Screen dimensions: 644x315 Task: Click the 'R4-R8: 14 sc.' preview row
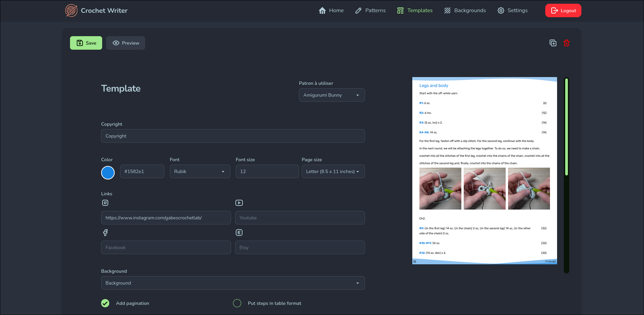483,132
